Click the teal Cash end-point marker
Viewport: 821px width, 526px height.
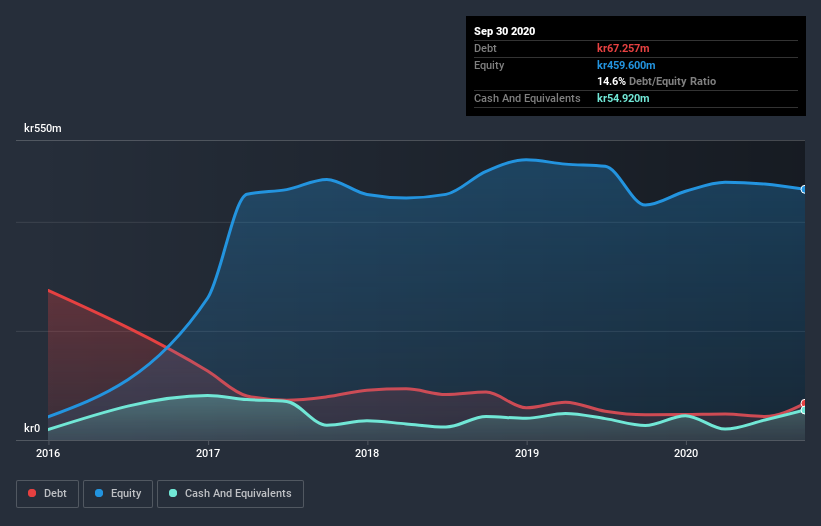coord(804,410)
